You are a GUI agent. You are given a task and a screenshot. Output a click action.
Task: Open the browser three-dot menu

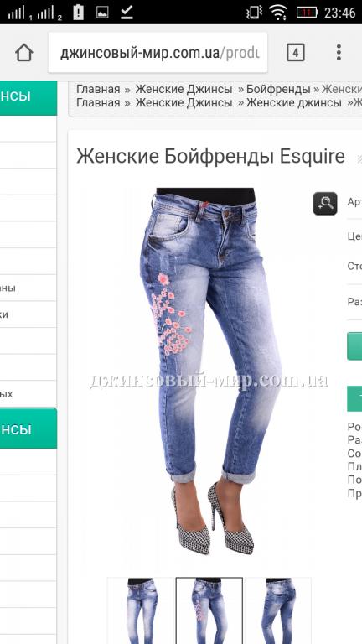click(339, 53)
